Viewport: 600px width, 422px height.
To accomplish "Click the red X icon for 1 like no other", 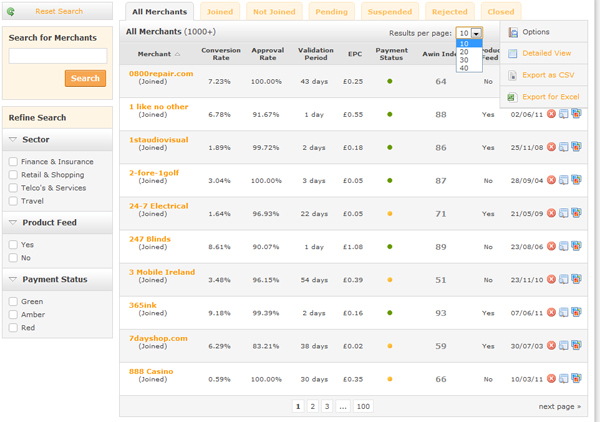I will pos(551,114).
